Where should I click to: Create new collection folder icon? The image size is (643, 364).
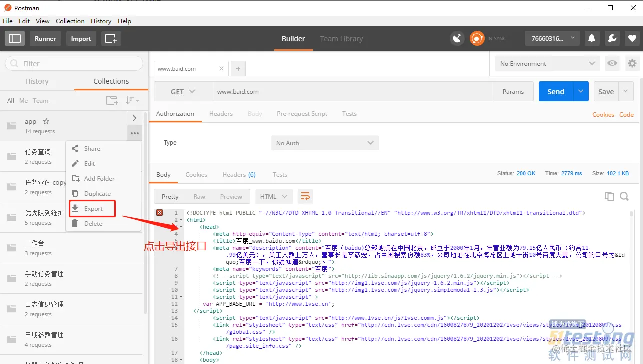[112, 100]
